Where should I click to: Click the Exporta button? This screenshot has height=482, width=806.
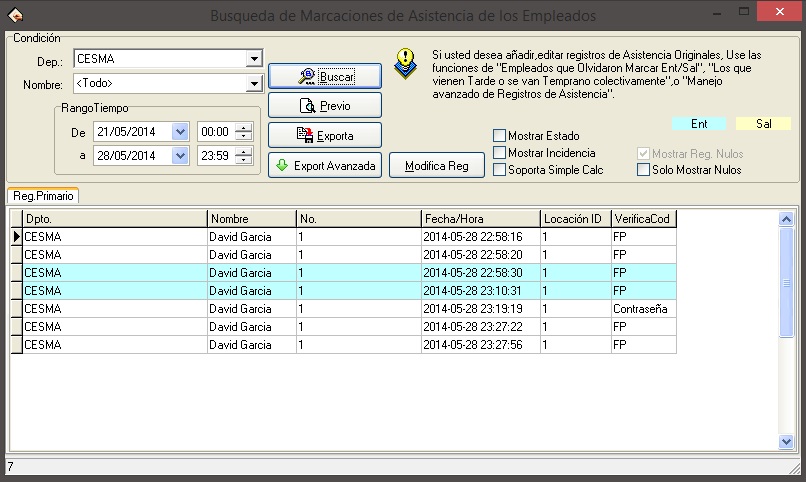(325, 135)
